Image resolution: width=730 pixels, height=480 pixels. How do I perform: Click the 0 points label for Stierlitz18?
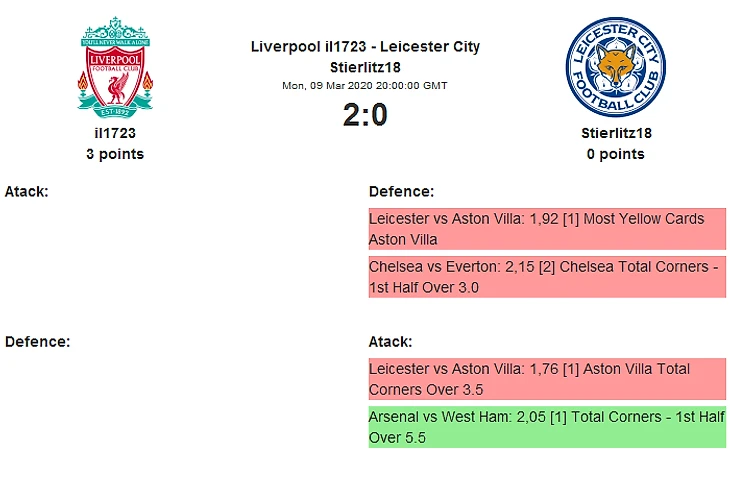point(615,154)
